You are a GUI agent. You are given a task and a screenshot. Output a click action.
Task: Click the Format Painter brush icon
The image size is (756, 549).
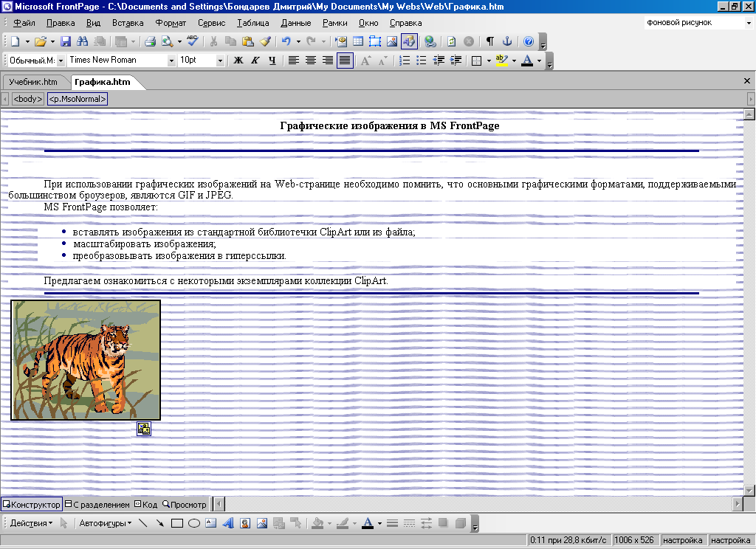pos(265,41)
